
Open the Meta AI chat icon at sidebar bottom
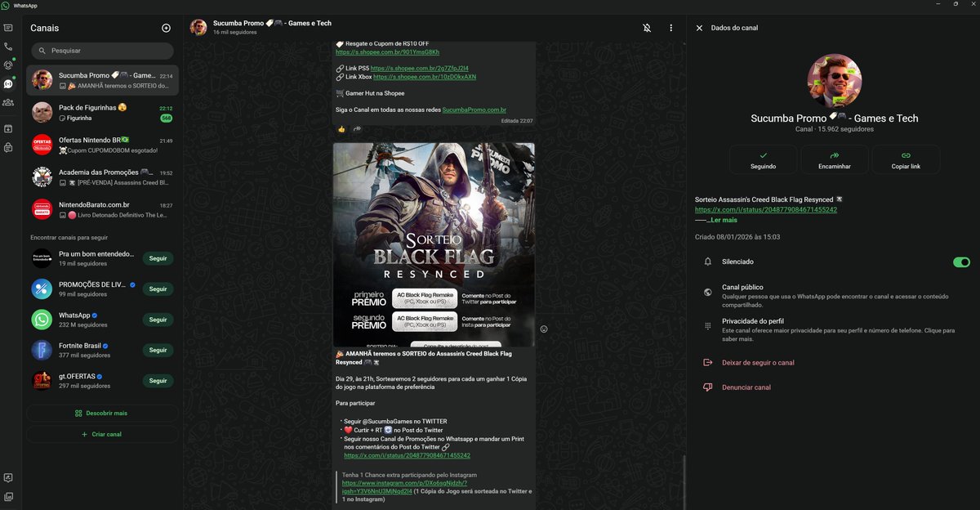(8, 478)
